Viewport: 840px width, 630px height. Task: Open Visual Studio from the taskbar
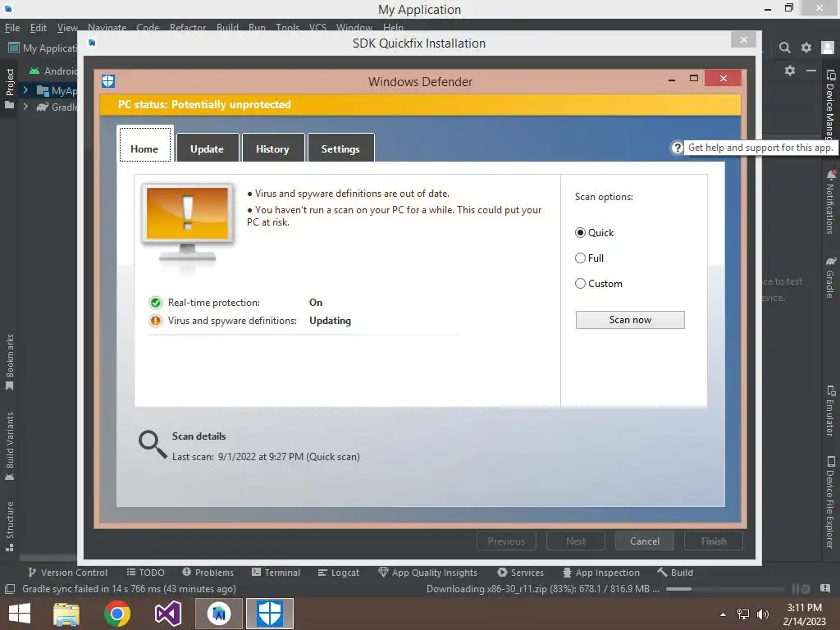(167, 614)
